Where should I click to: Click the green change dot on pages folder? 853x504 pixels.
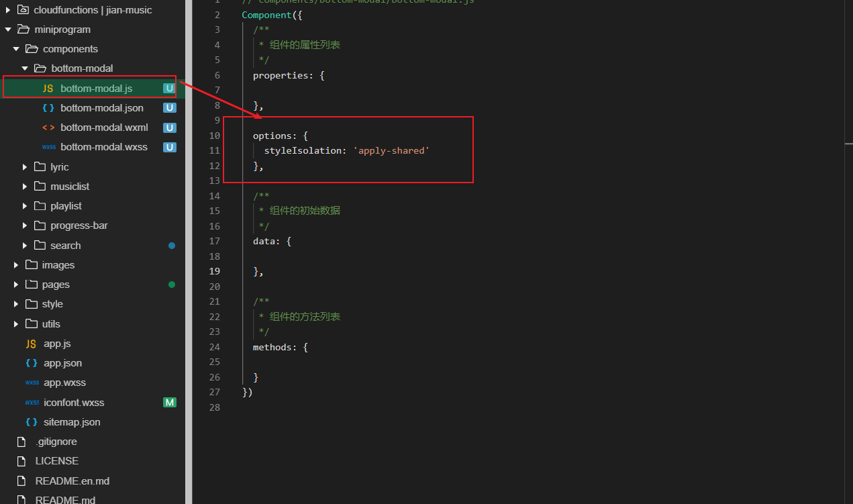[172, 285]
